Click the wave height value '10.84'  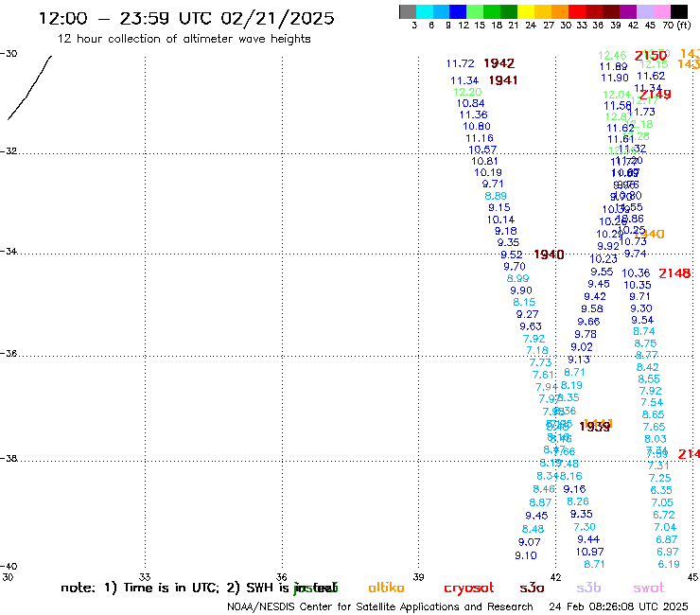click(x=470, y=104)
